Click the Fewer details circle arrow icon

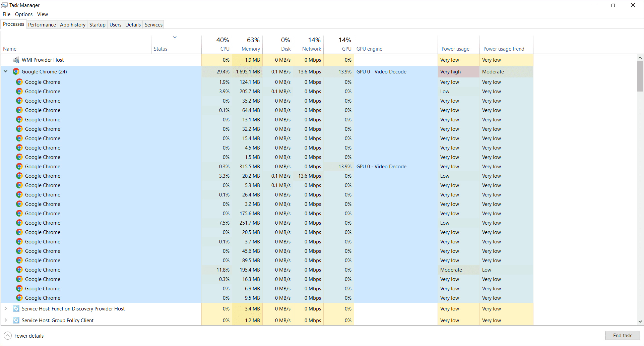tap(8, 336)
